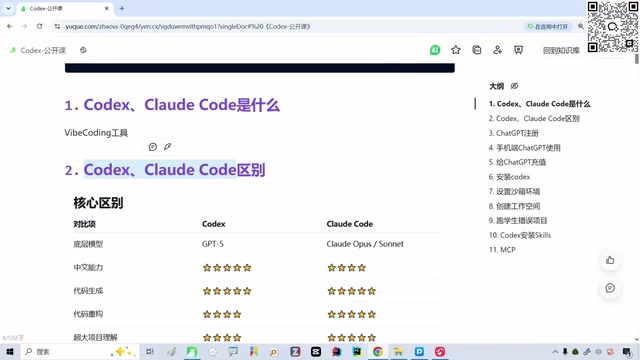Hide the outline with the eye toggle
Image resolution: width=640 pixels, height=360 pixels.
point(514,86)
